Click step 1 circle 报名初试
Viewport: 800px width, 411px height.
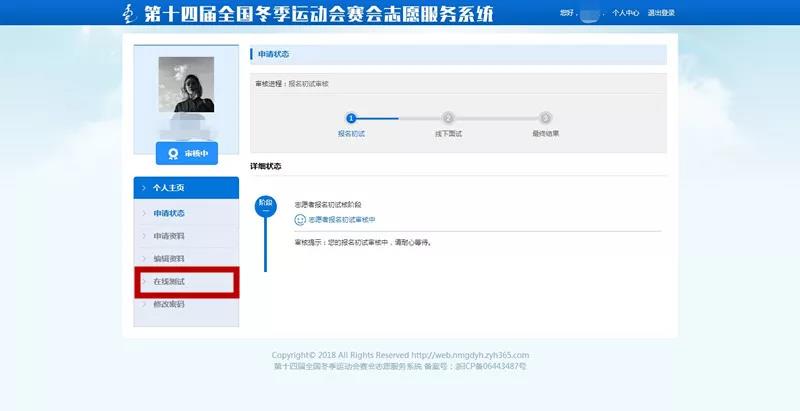(x=351, y=118)
